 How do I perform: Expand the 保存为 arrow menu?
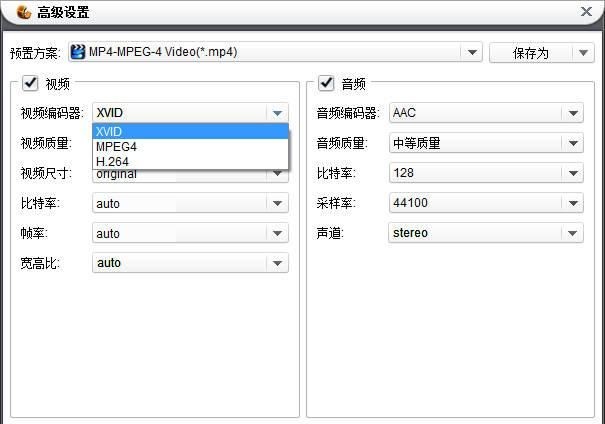[x=583, y=53]
